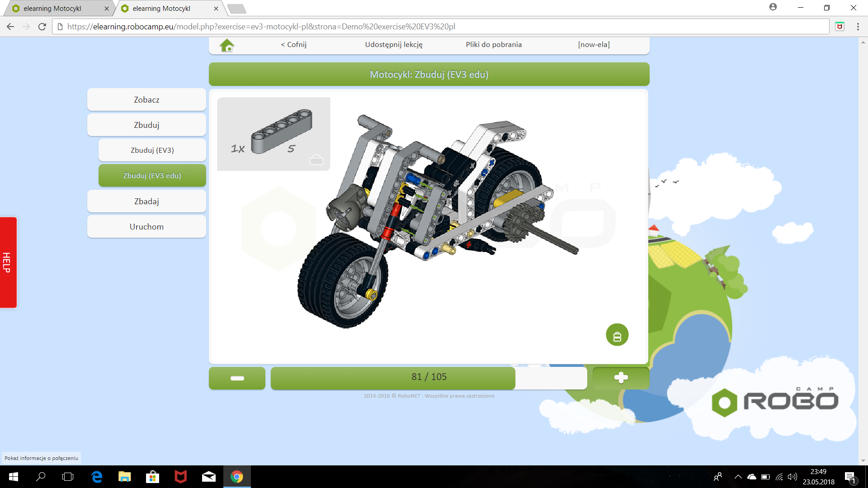The width and height of the screenshot is (868, 488).
Task: Click the battery tray icon
Action: pos(765,477)
